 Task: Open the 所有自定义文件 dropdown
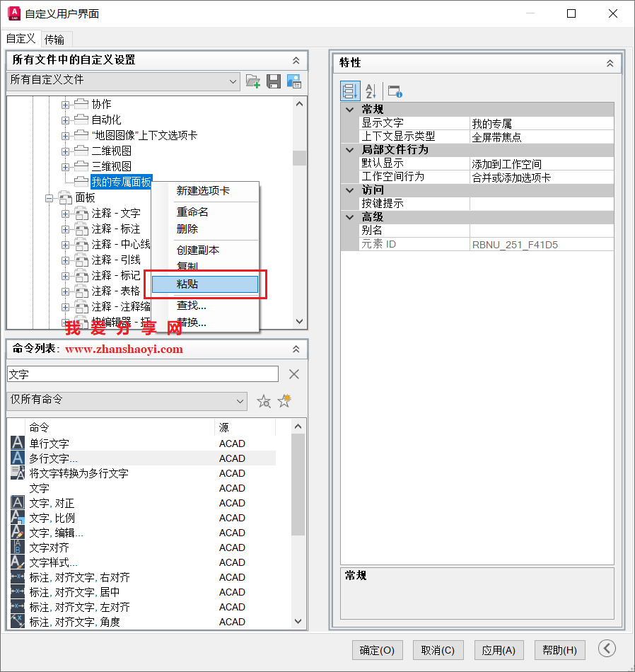click(233, 81)
